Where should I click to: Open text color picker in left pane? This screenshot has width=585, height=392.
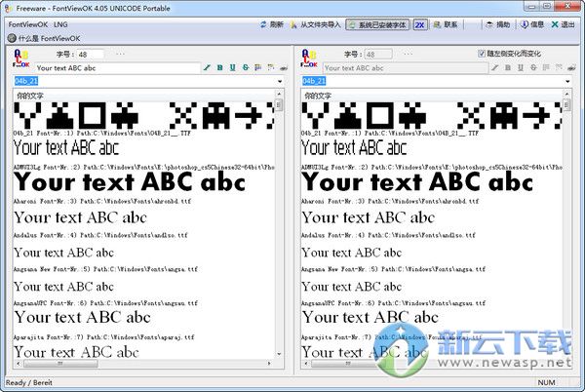(257, 67)
